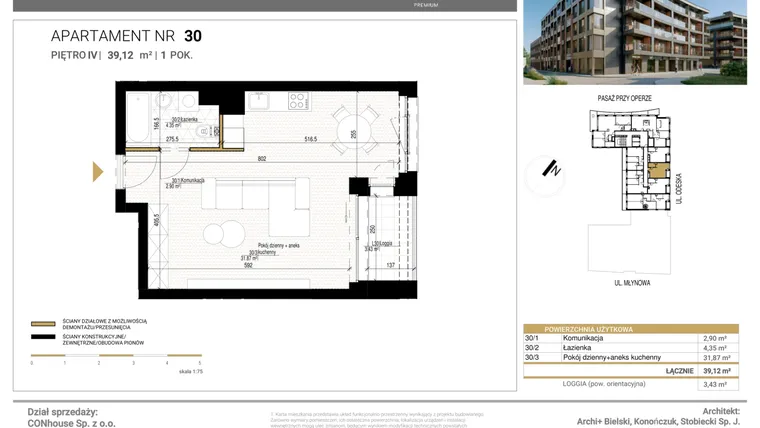Image resolution: width=760 pixels, height=428 pixels.
Task: Click 'Łazienka' in the area table
Action: tap(577, 348)
